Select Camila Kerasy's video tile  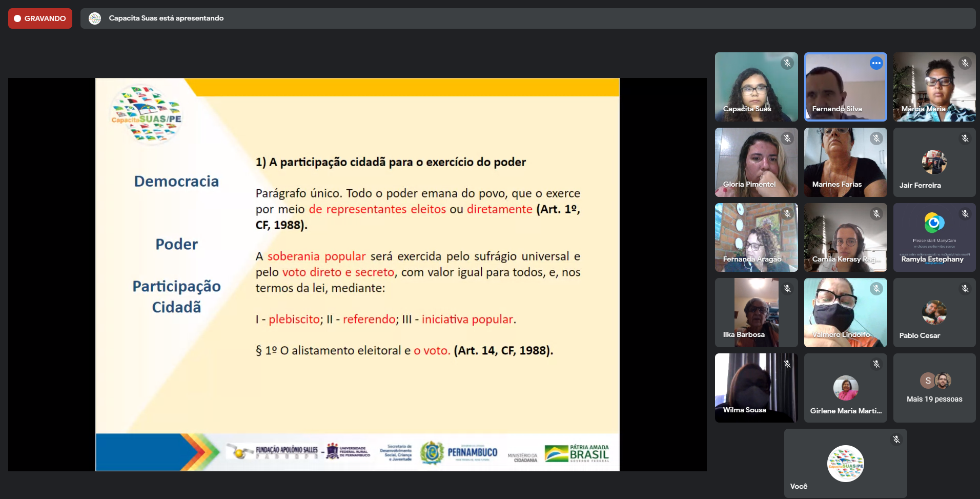845,237
